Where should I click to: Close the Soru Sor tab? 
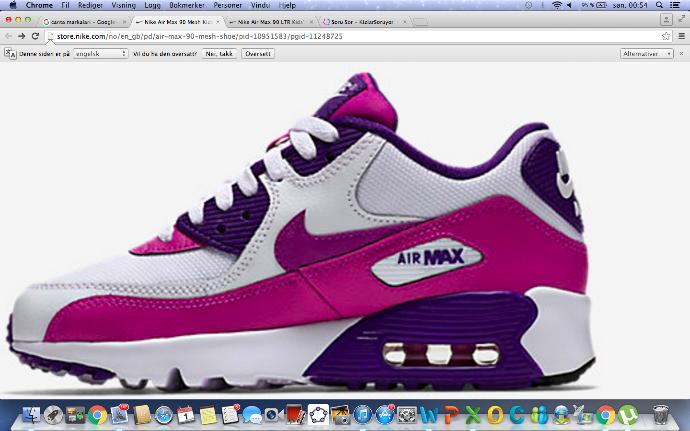pyautogui.click(x=405, y=22)
